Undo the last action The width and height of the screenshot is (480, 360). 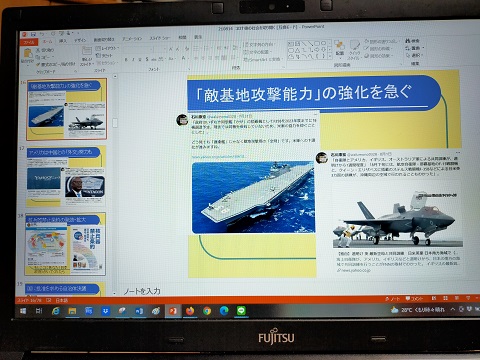[x=42, y=34]
